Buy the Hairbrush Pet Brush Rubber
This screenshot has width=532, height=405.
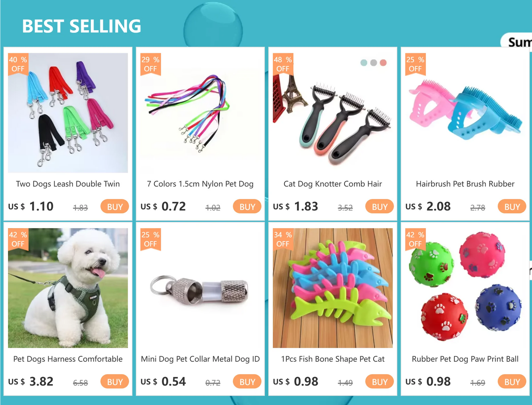512,206
